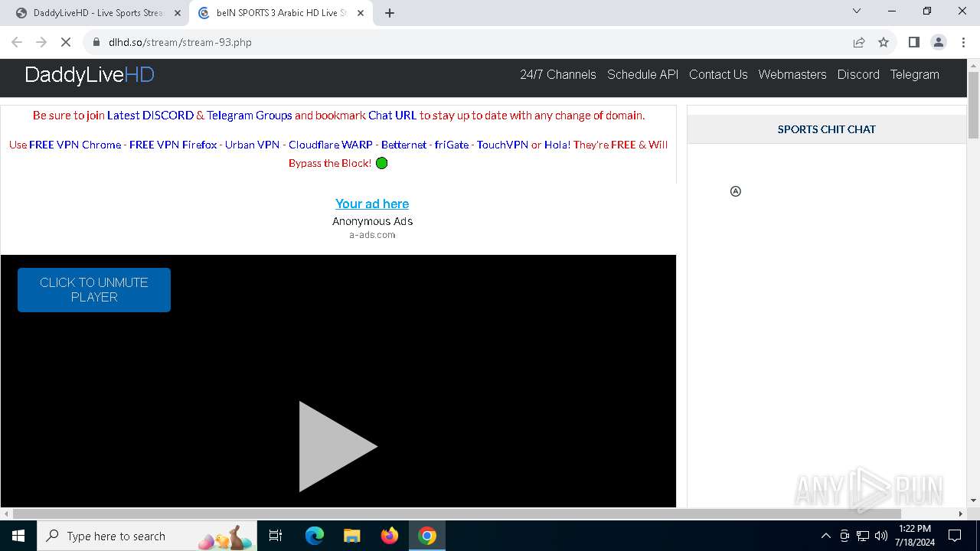View site info lock icon
980x551 pixels.
coord(96,42)
